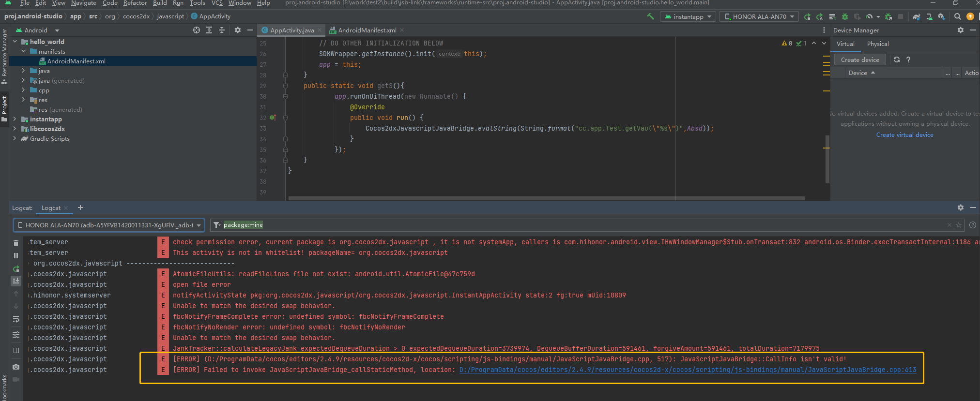Click the Sync Project with Gradle Files icon
Screen dimensions: 980x401
916,16
